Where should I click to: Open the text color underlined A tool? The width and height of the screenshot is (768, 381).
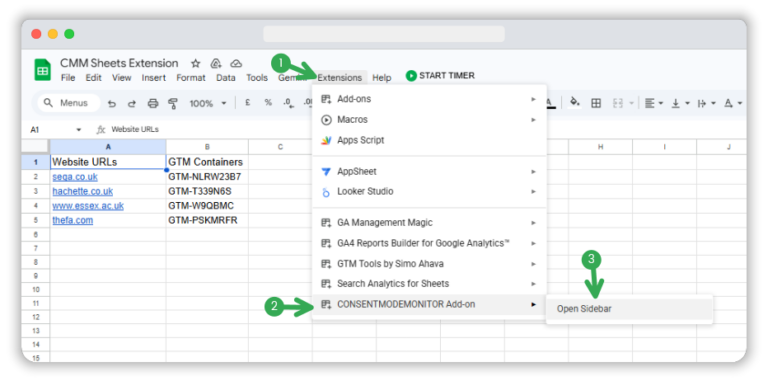click(x=550, y=103)
